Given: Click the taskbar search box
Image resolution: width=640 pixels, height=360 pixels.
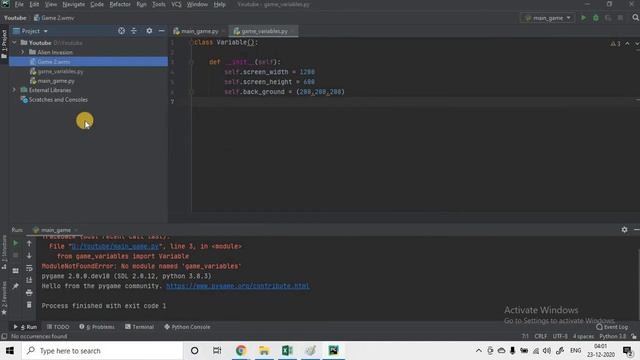Looking at the screenshot, I should click(x=103, y=351).
